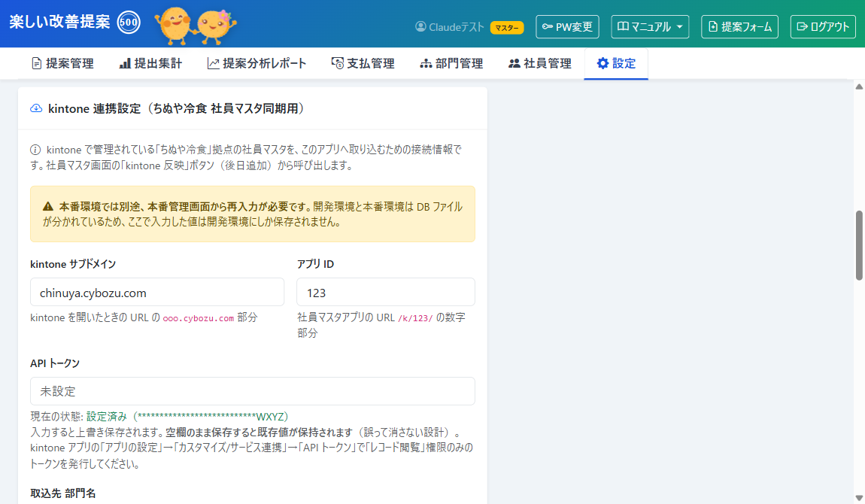This screenshot has height=504, width=865.
Task: Click the bar chart icon on 提出集計
Action: tap(125, 63)
